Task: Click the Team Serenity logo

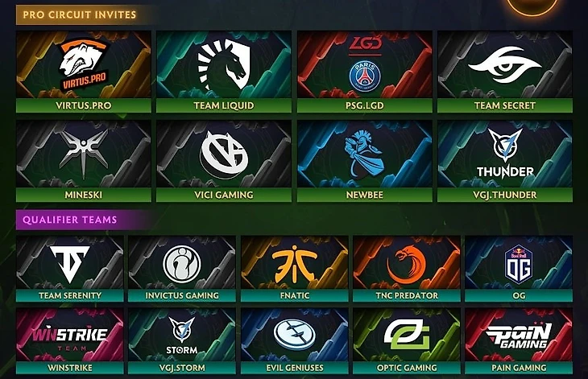Action: (70, 264)
